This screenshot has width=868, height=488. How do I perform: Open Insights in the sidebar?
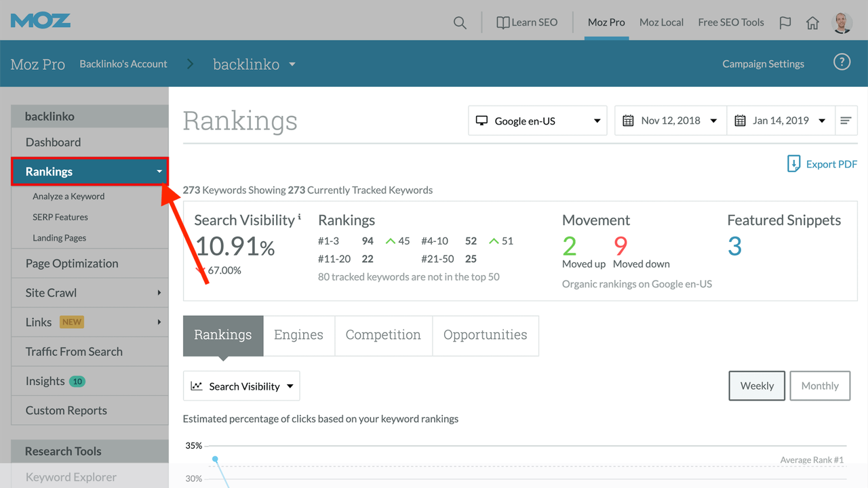(x=90, y=381)
